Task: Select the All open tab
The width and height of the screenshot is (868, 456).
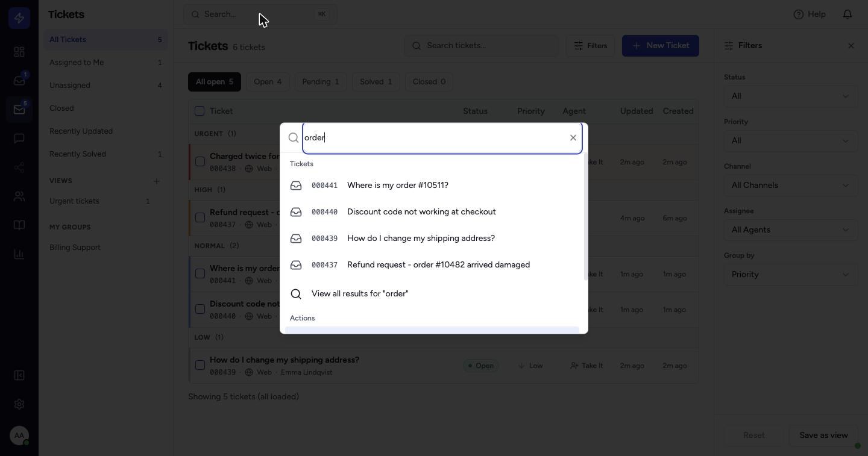Action: (215, 82)
